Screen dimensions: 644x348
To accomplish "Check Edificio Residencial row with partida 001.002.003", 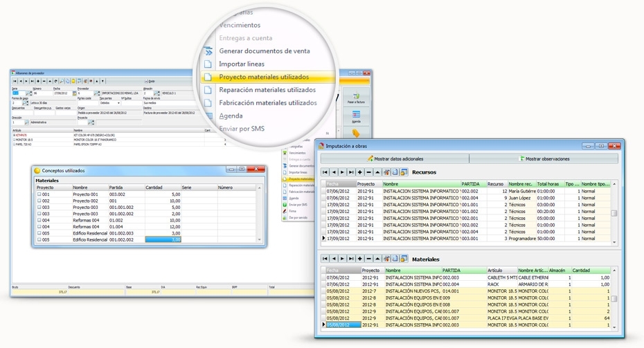I will [39, 232].
